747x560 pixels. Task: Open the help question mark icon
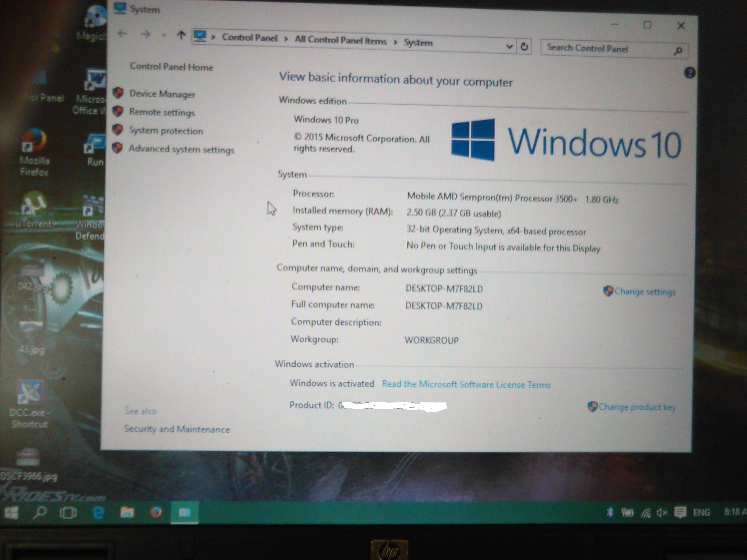click(x=689, y=73)
